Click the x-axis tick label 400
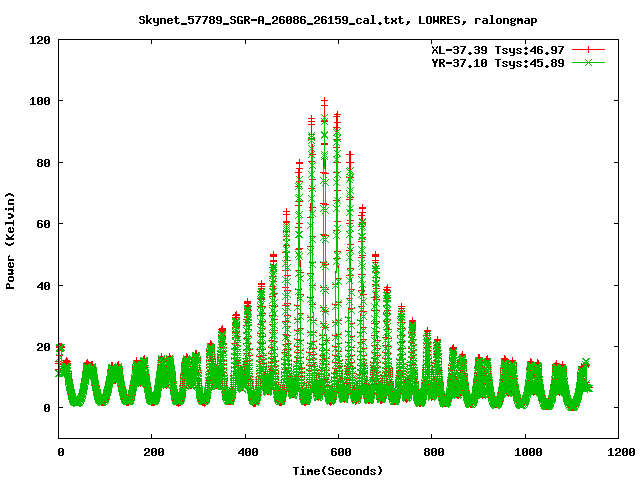640x480 pixels. [248, 452]
